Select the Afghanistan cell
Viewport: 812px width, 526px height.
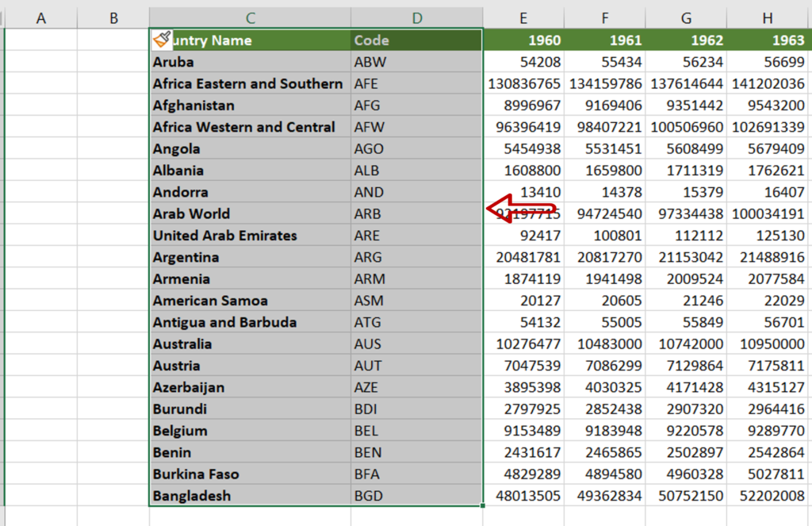point(250,106)
